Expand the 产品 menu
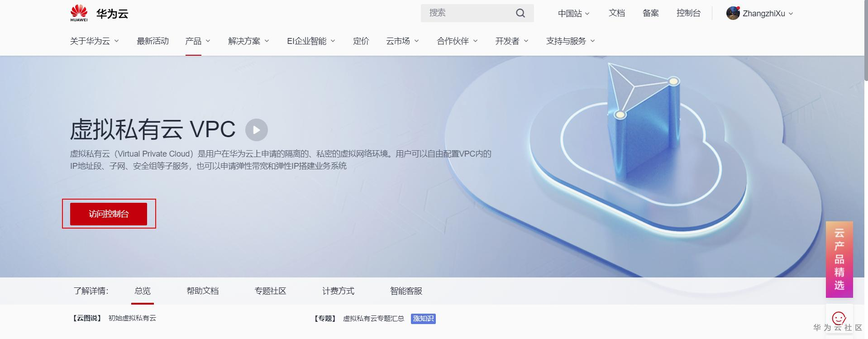This screenshot has height=339, width=868. 198,41
